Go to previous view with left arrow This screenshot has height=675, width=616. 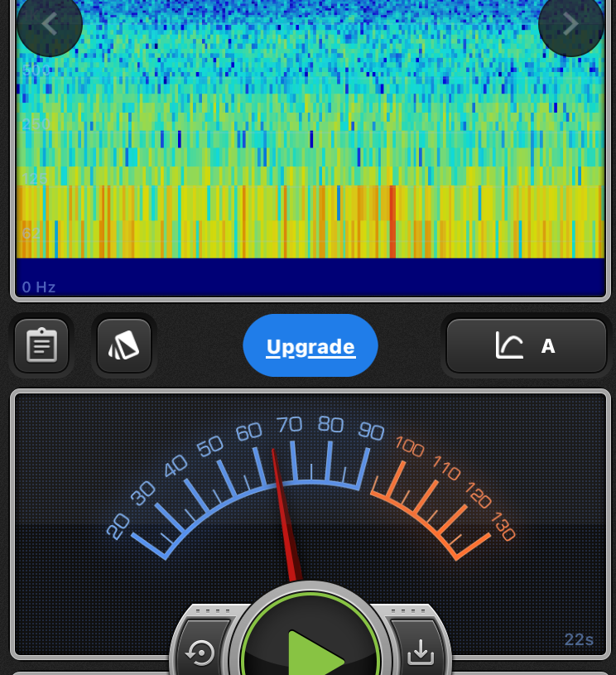(49, 24)
